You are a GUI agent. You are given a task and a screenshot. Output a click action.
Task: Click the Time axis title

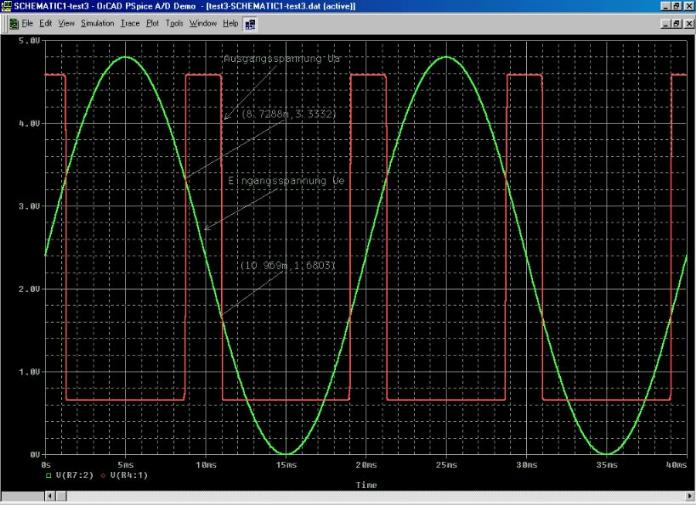click(366, 485)
